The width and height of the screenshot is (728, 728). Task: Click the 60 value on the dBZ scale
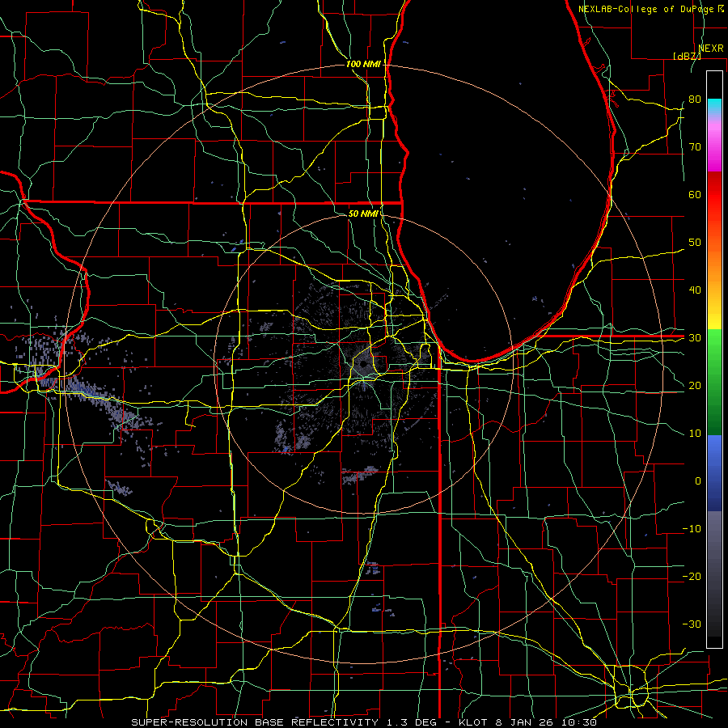coord(695,194)
